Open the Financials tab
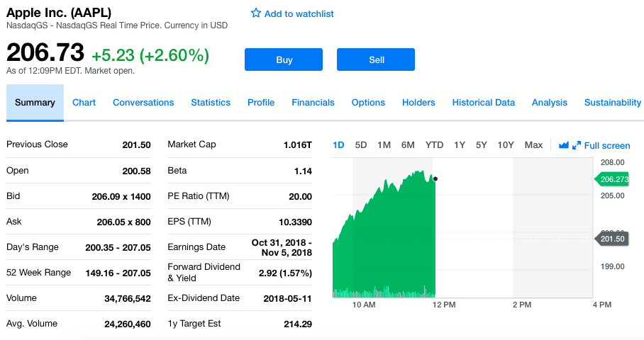644x340 pixels. tap(313, 103)
